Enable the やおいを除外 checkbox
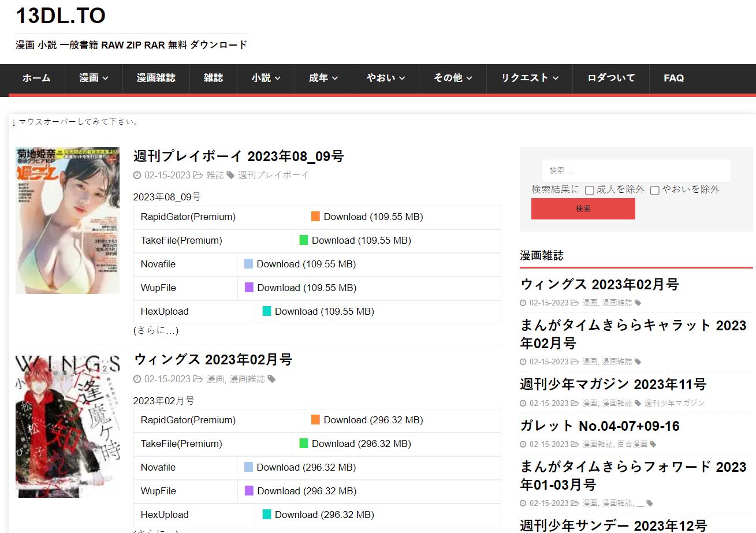The width and height of the screenshot is (756, 533). coord(655,190)
